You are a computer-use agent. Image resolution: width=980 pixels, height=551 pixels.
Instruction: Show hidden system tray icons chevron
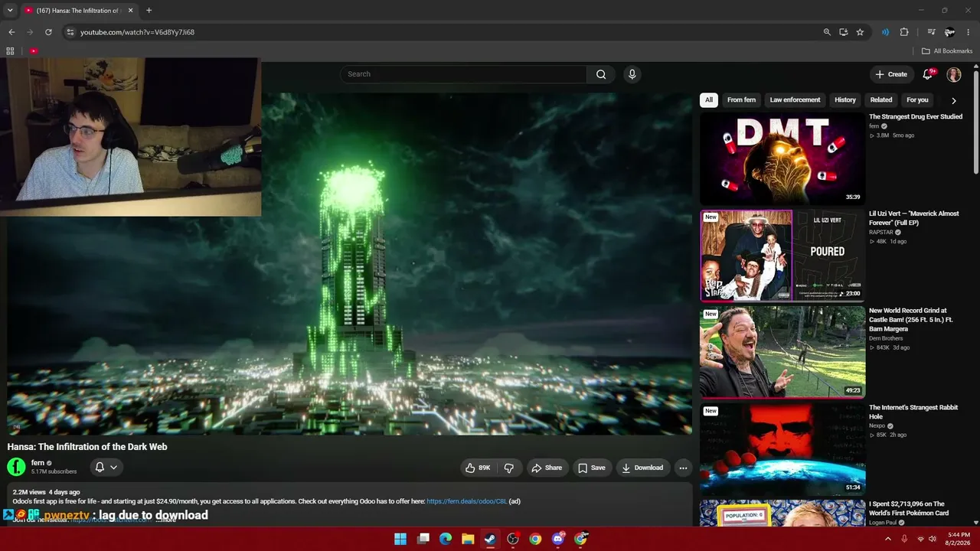[x=888, y=539]
